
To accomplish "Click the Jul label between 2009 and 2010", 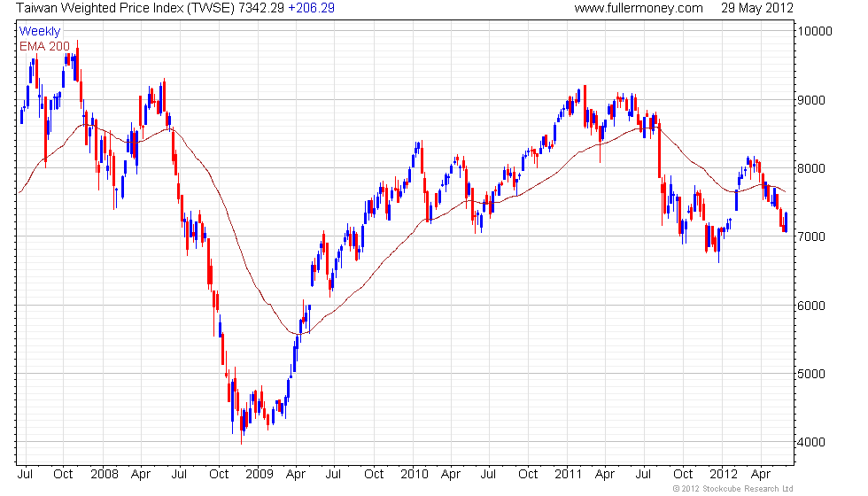I will (333, 475).
